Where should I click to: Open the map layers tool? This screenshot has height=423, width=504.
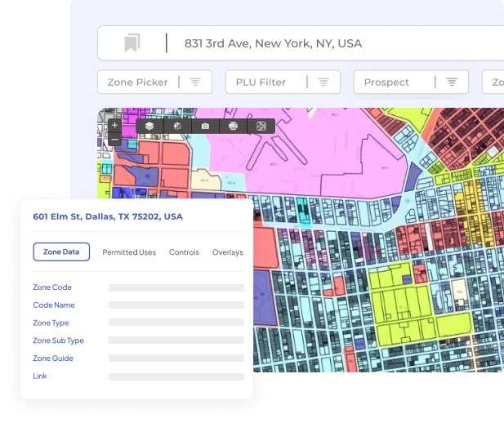pyautogui.click(x=149, y=127)
